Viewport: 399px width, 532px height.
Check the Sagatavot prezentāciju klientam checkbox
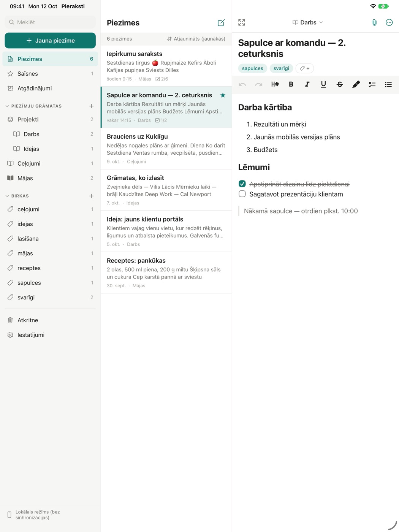[x=242, y=194]
